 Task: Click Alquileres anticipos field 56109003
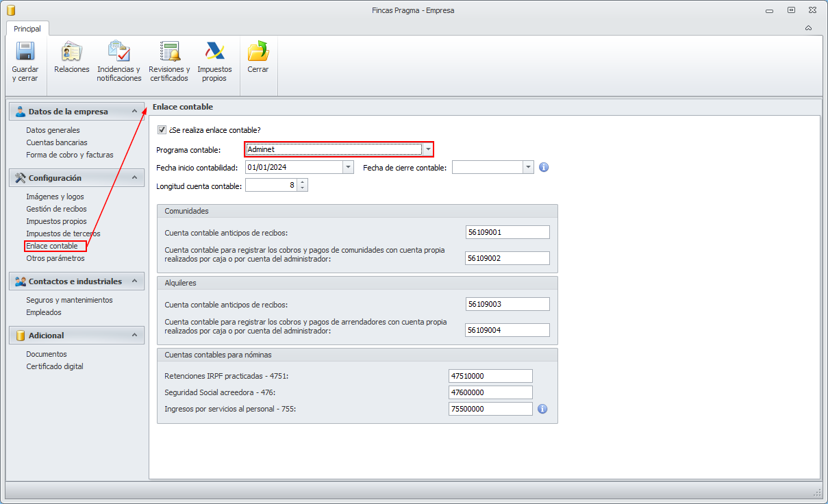[507, 304]
